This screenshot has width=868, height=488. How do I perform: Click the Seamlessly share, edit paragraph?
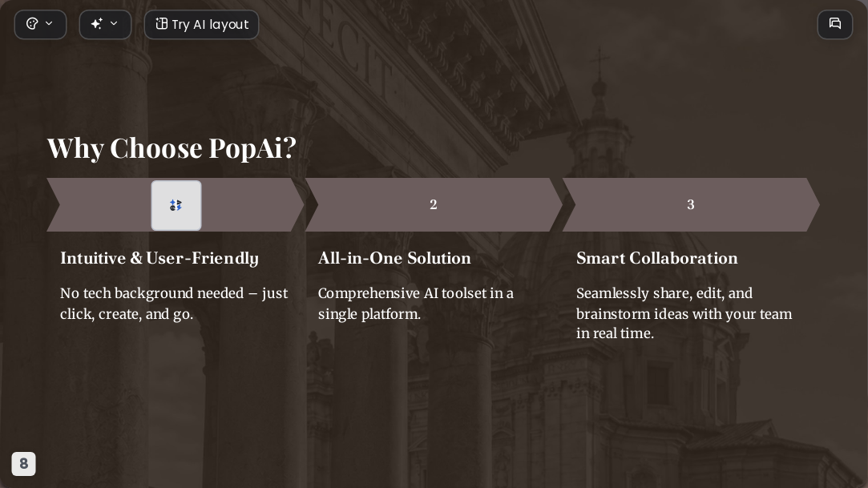click(x=684, y=313)
